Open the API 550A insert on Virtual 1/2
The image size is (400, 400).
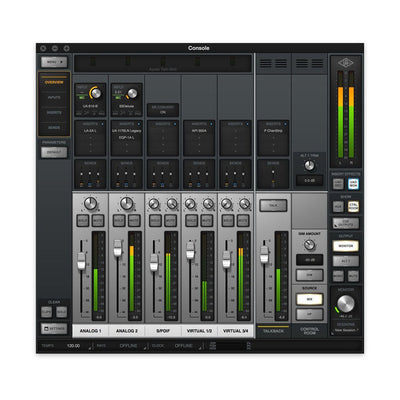pos(199,131)
